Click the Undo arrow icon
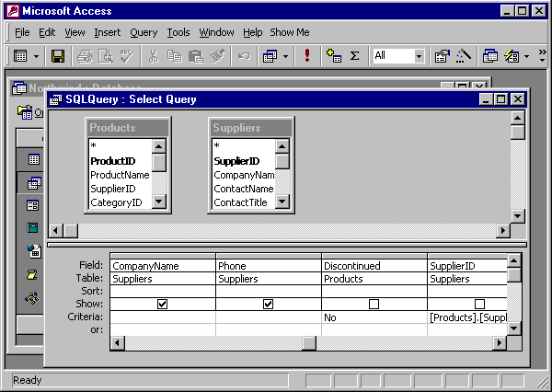This screenshot has height=392, width=552. point(244,56)
